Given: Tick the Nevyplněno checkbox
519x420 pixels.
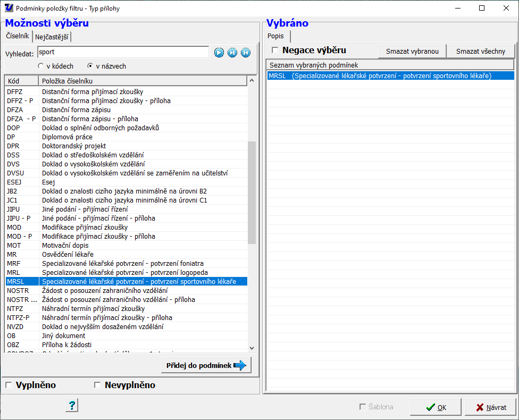Looking at the screenshot, I should pyautogui.click(x=97, y=385).
